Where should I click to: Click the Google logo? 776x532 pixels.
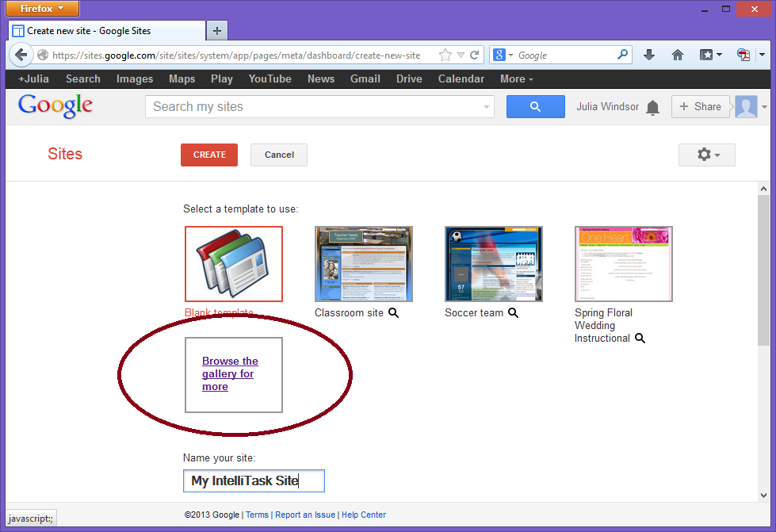click(x=55, y=105)
